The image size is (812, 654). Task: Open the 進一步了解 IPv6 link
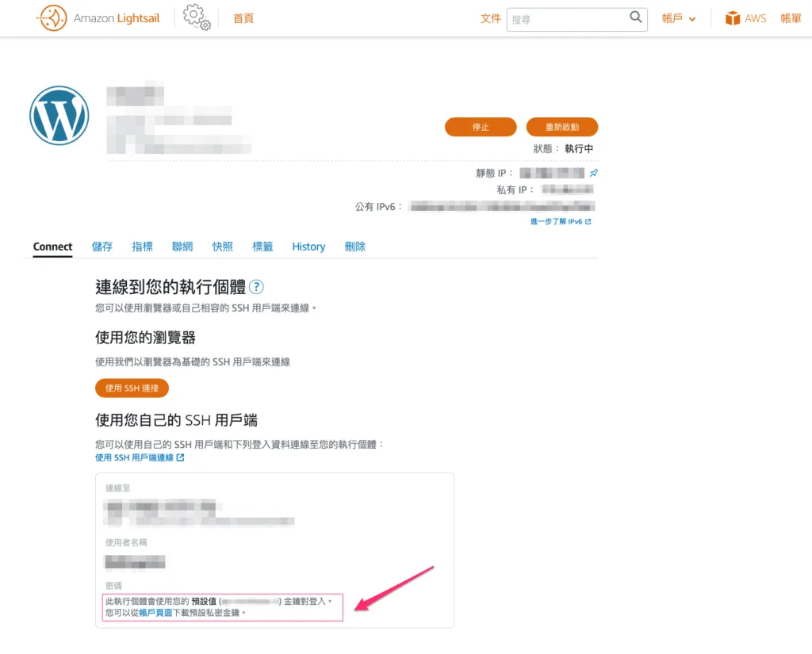pyautogui.click(x=560, y=222)
